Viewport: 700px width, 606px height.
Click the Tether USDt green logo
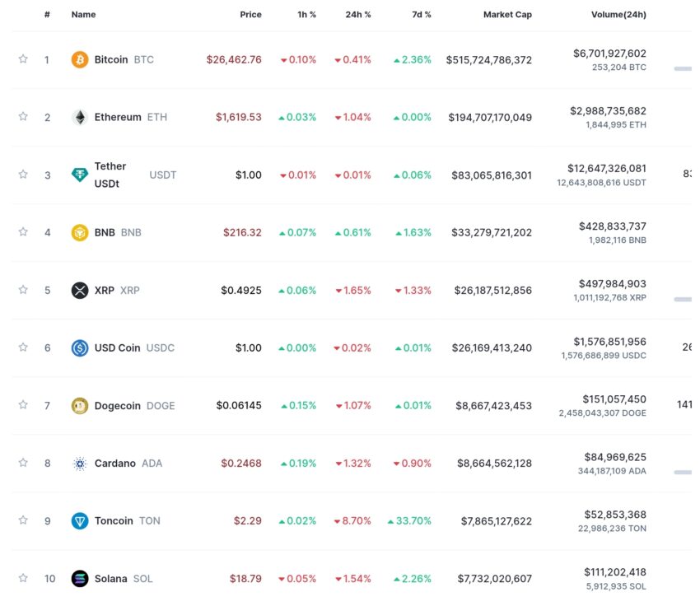pyautogui.click(x=80, y=175)
